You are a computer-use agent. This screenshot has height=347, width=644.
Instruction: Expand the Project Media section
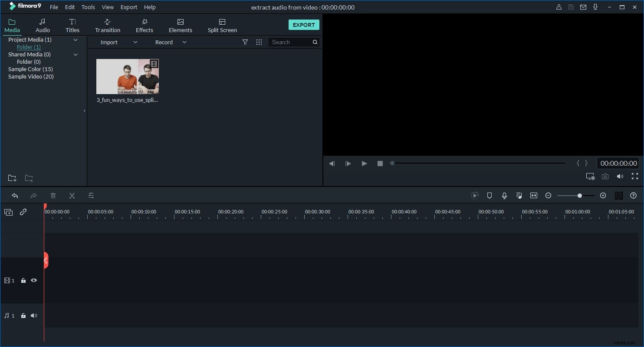[x=75, y=39]
